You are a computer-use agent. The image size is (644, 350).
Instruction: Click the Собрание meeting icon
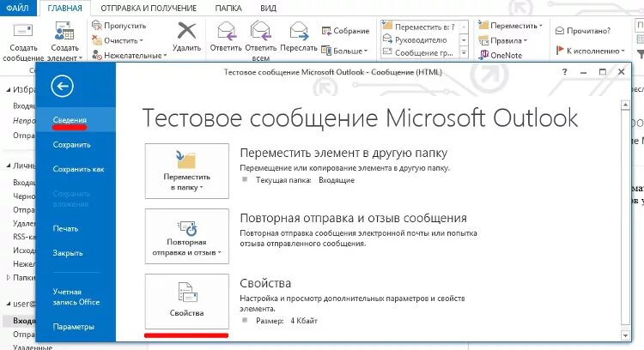(326, 31)
